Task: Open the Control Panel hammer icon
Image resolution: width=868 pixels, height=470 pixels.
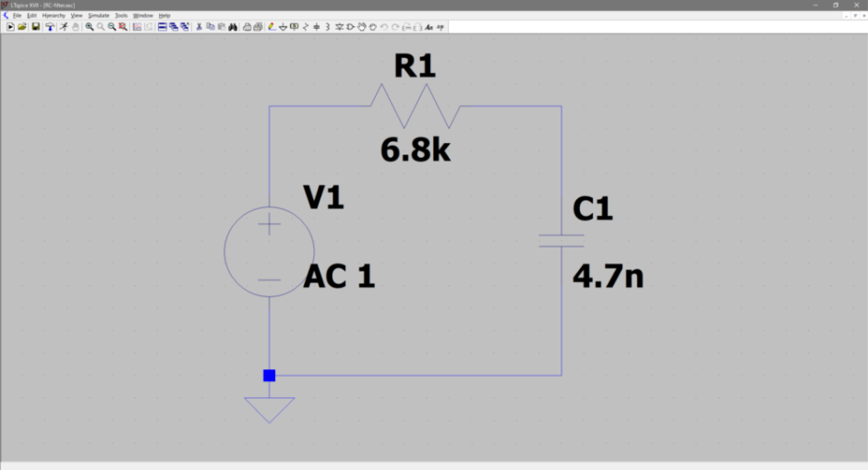Action: coord(50,27)
